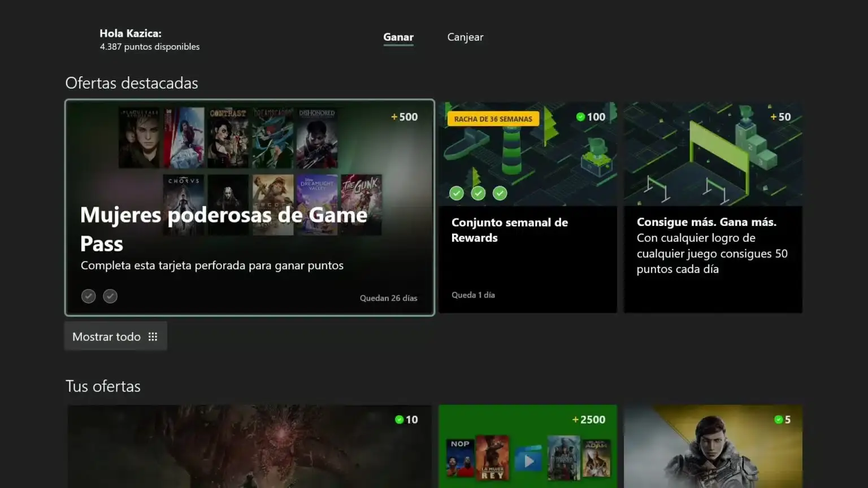This screenshot has height=488, width=868.
Task: Click the NOP movie poster
Action: coord(460,457)
